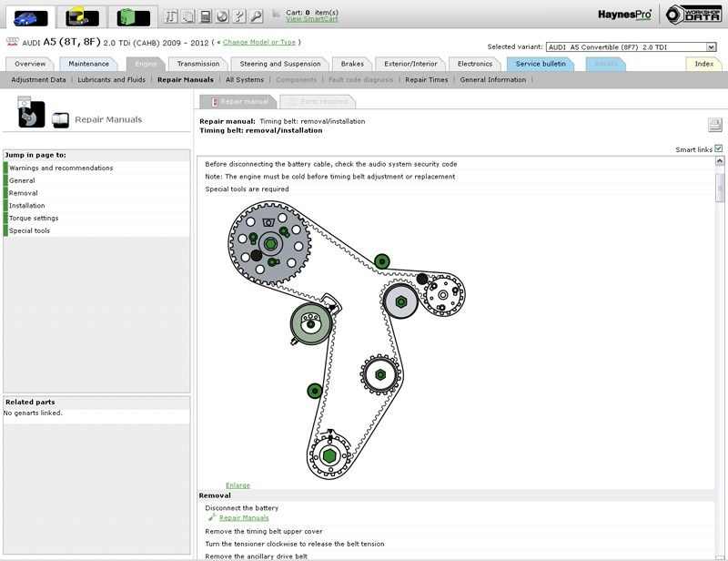Toggle the Smart links checkbox

718,148
